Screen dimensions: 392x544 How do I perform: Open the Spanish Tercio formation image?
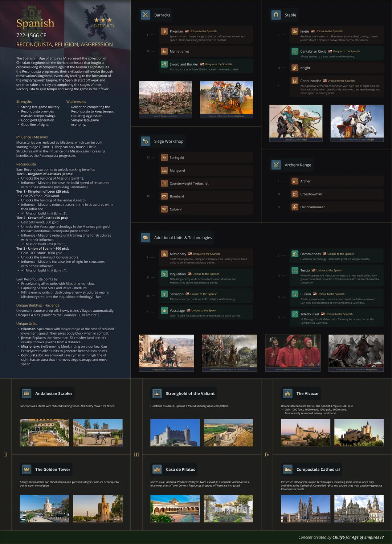pos(165,99)
